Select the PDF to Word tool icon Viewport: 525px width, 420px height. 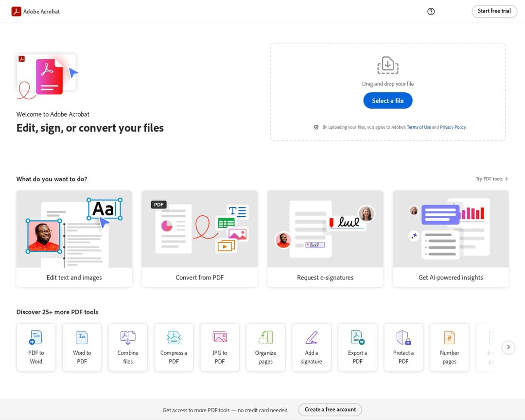click(36, 337)
